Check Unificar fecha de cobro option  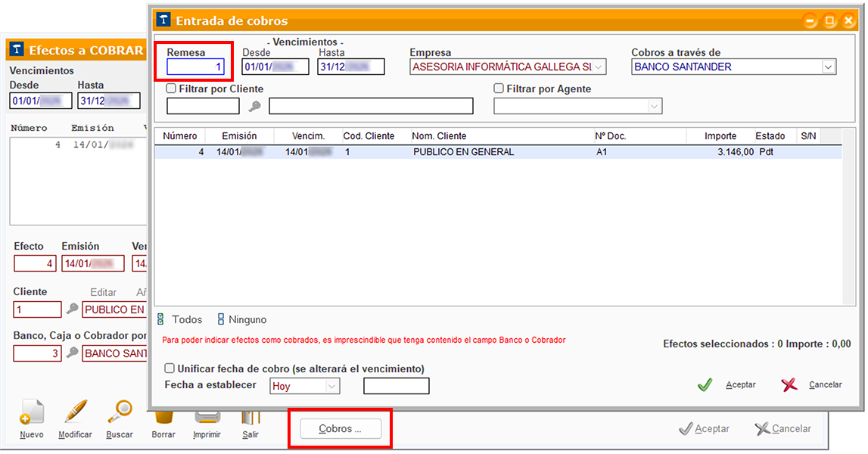[x=170, y=368]
